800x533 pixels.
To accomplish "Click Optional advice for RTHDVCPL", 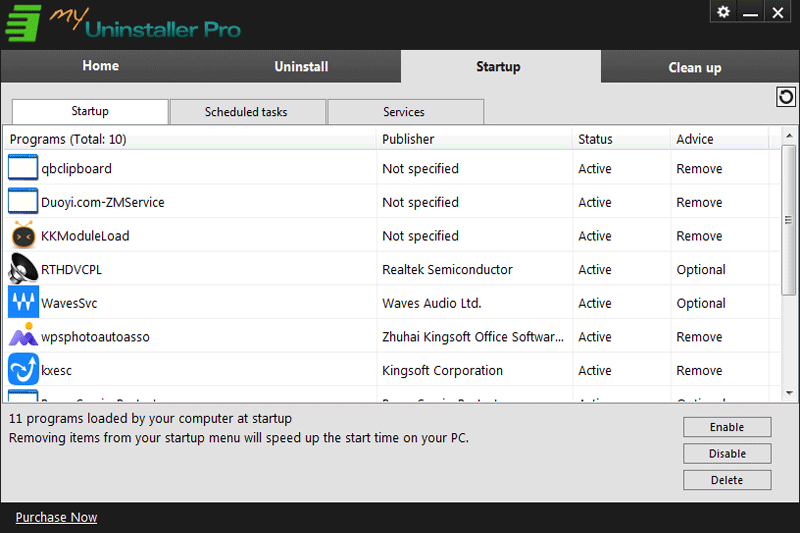I will click(701, 269).
